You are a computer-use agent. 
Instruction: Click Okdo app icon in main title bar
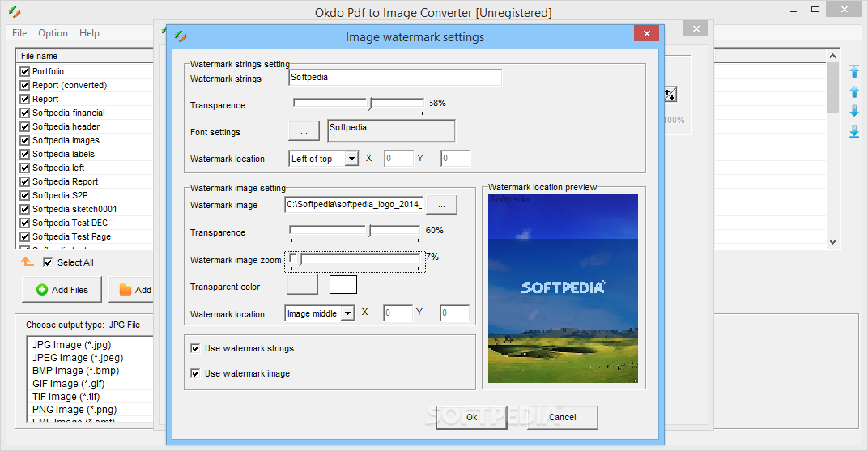15,11
